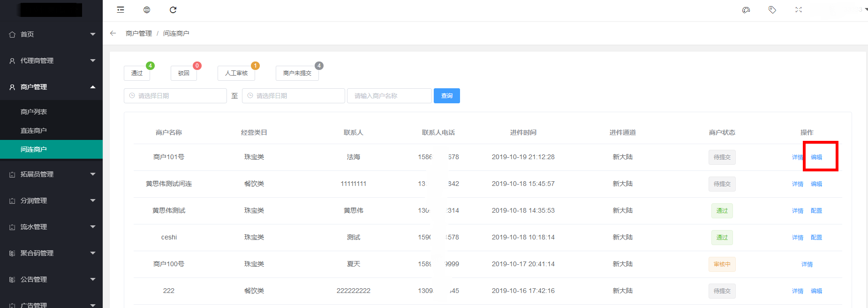Screen dimensions: 868x308
Task: Click the 进件时间 column header
Action: pyautogui.click(x=523, y=132)
